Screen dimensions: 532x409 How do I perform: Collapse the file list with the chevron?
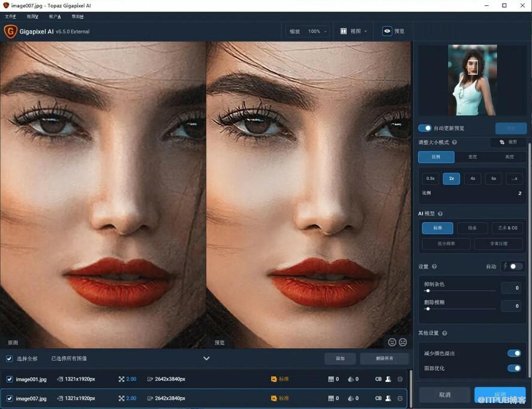point(206,358)
